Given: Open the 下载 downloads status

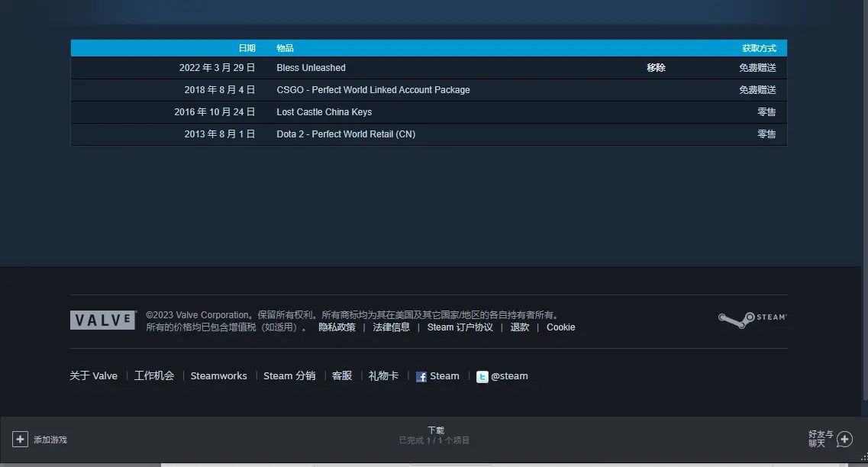Looking at the screenshot, I should 436,430.
